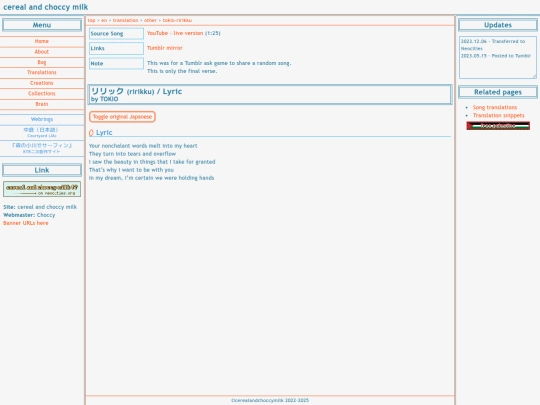This screenshot has height=405, width=540.
Task: Open the Brain menu link
Action: click(x=42, y=104)
